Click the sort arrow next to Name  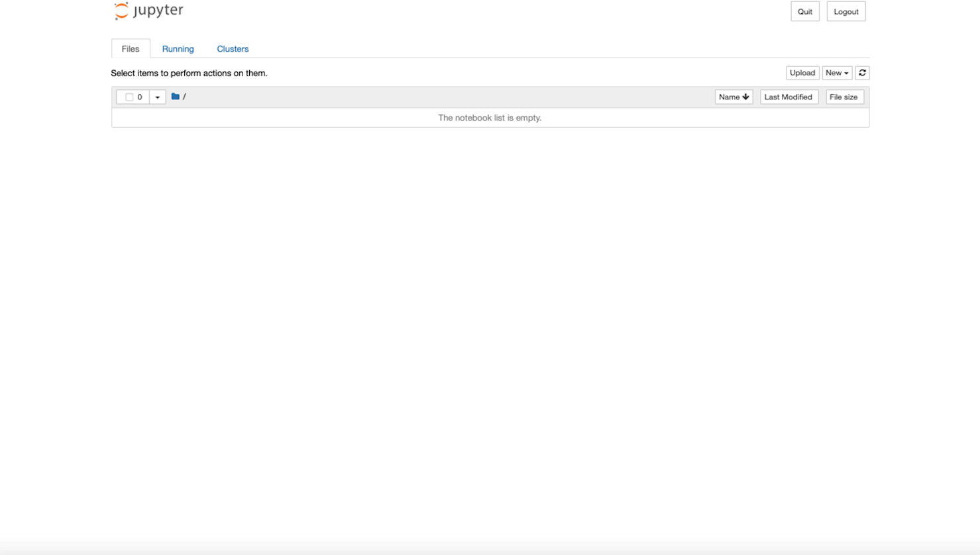coord(746,97)
